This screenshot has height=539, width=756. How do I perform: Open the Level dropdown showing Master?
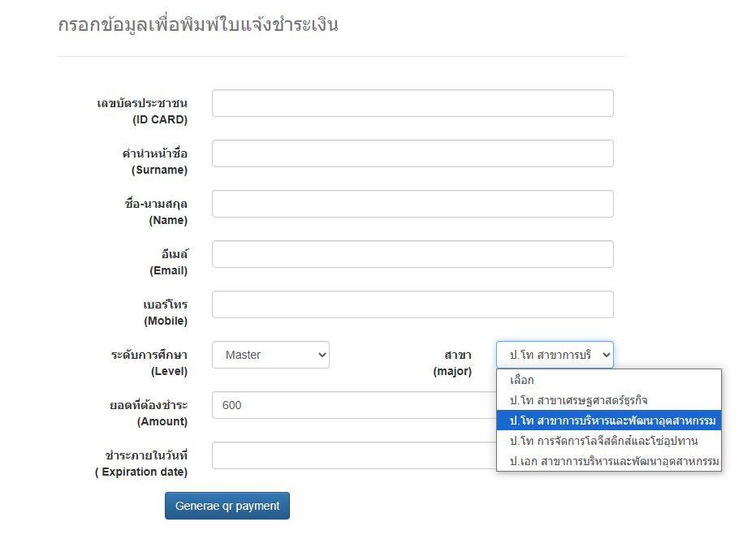[270, 355]
